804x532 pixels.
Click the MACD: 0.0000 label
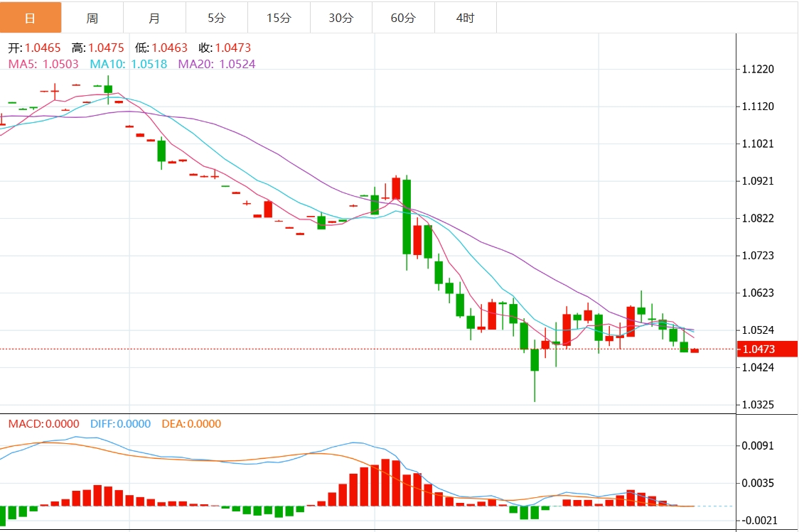point(43,424)
